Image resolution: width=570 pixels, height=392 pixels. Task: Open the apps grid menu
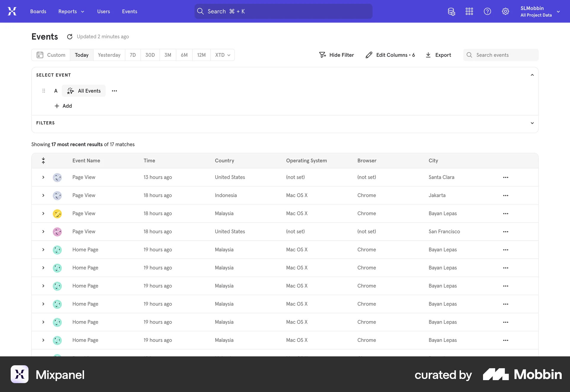coord(469,11)
